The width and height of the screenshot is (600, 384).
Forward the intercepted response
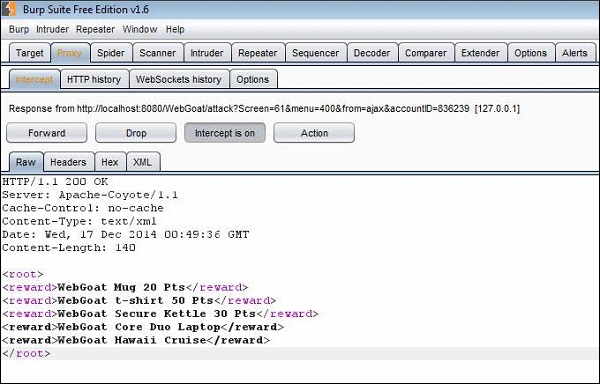pyautogui.click(x=47, y=133)
